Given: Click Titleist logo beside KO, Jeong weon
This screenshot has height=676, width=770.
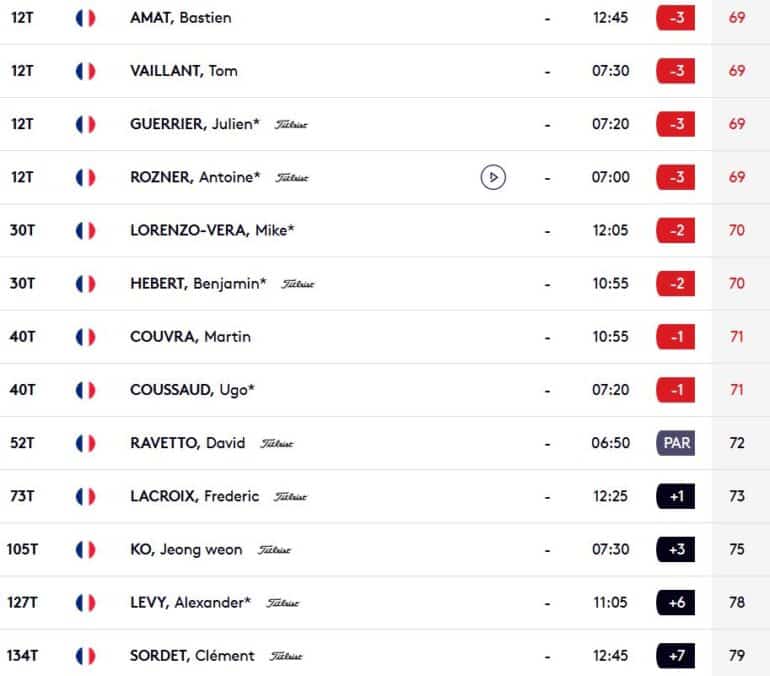Looking at the screenshot, I should tap(275, 550).
